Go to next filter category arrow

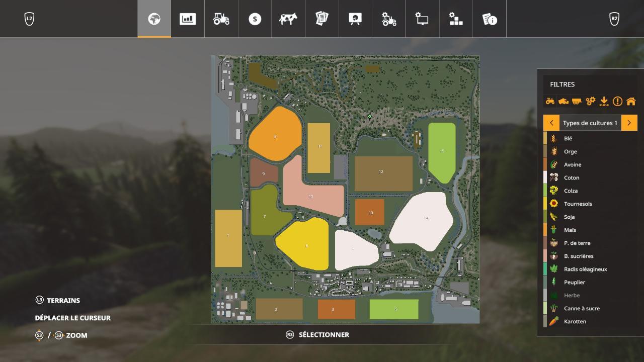pos(629,123)
